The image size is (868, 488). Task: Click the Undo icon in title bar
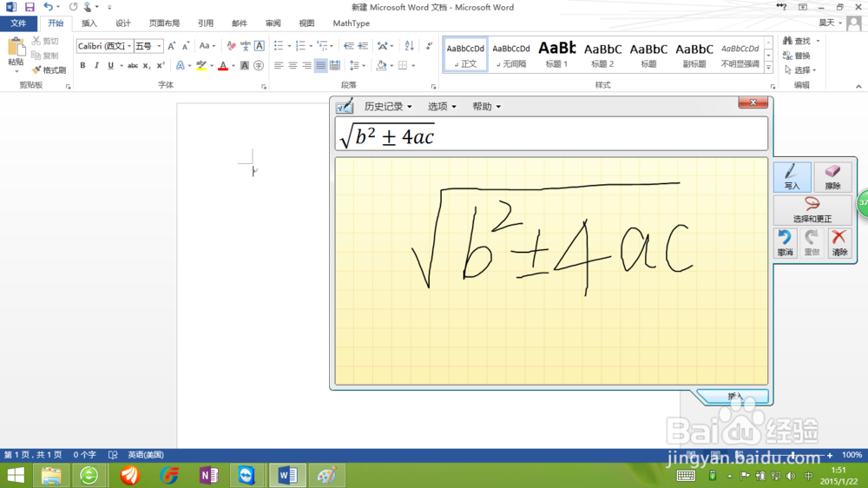[48, 7]
